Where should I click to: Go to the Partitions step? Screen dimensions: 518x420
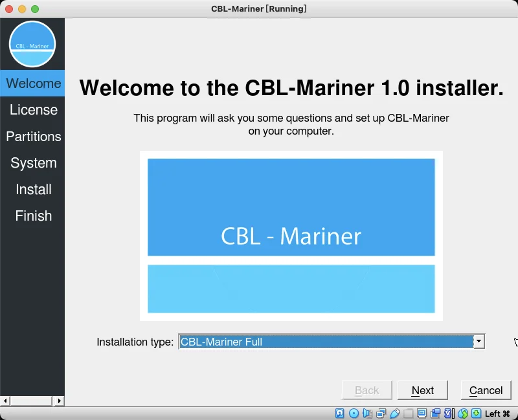point(34,137)
